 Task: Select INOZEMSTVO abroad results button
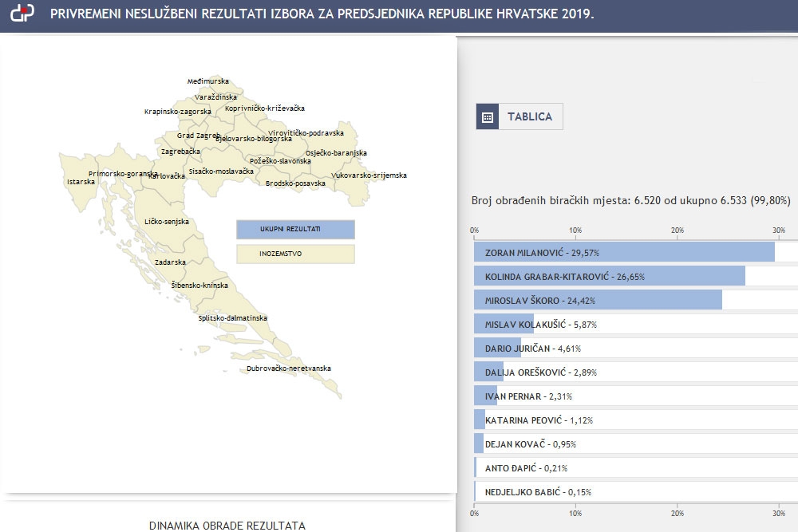(x=295, y=254)
